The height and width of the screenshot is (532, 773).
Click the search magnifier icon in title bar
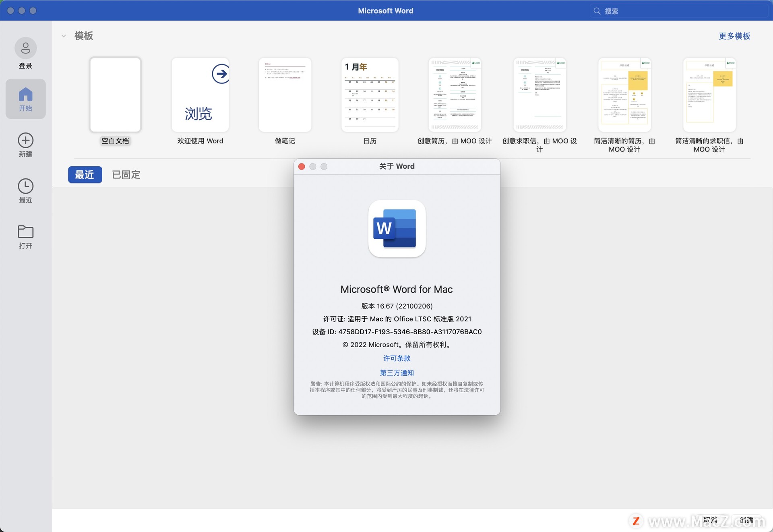pyautogui.click(x=597, y=11)
